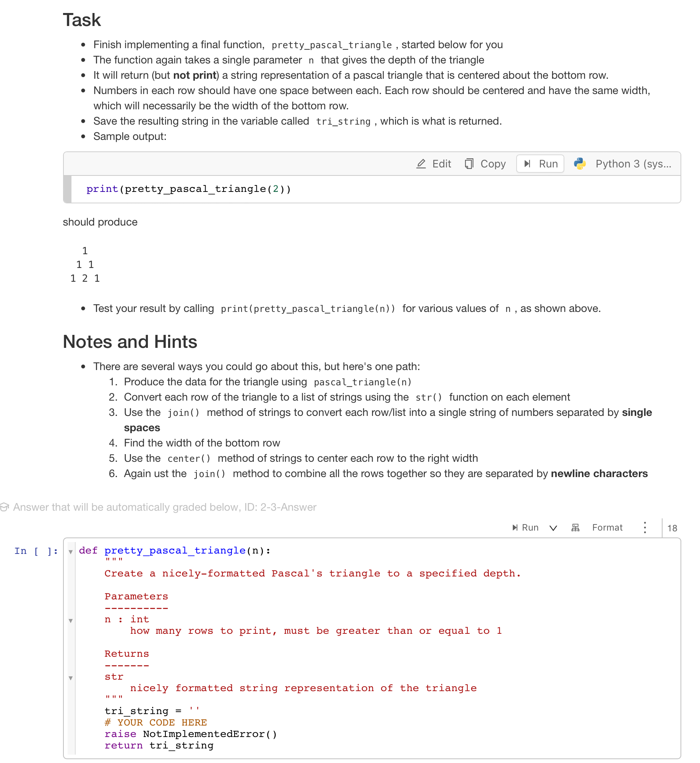The width and height of the screenshot is (700, 763).
Task: Click the In [ ]: execution prompt
Action: pyautogui.click(x=36, y=550)
